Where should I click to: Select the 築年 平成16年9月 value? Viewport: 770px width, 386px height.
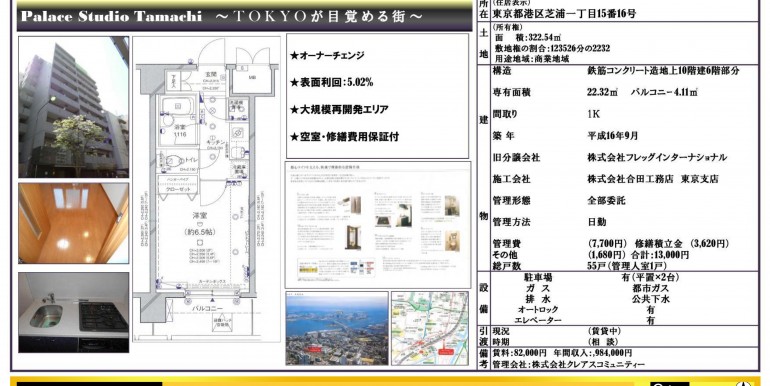tap(612, 136)
